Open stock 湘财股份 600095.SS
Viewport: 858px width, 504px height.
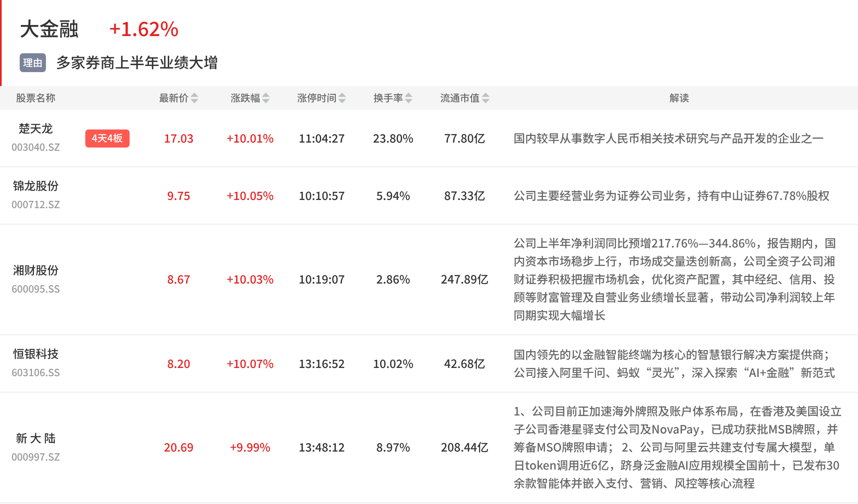(x=36, y=279)
